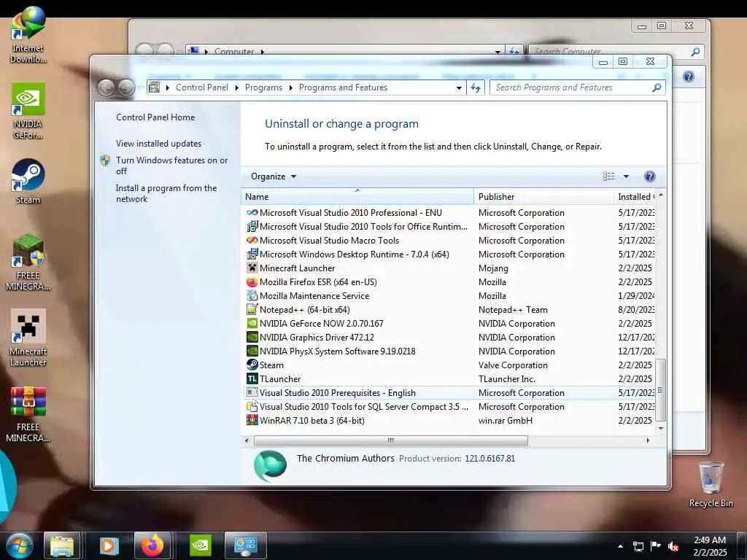
Task: Select the Steam program icon in list
Action: point(252,365)
